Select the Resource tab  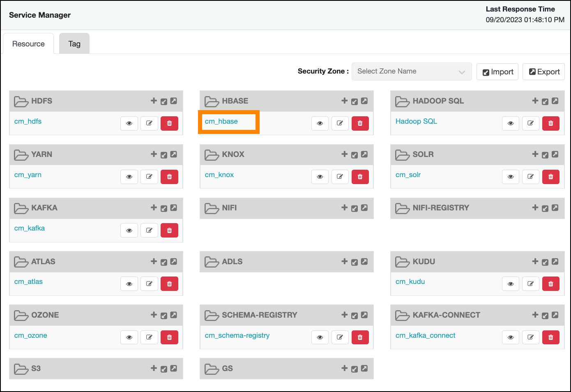(x=28, y=44)
